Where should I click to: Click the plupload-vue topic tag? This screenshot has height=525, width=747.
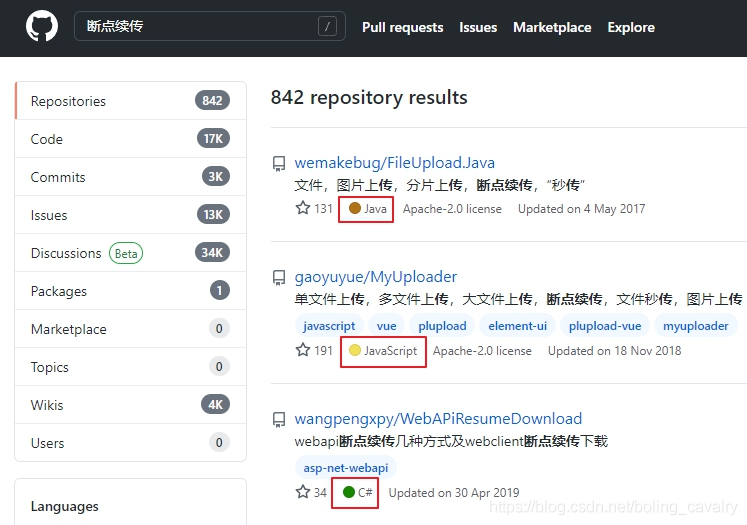(605, 326)
